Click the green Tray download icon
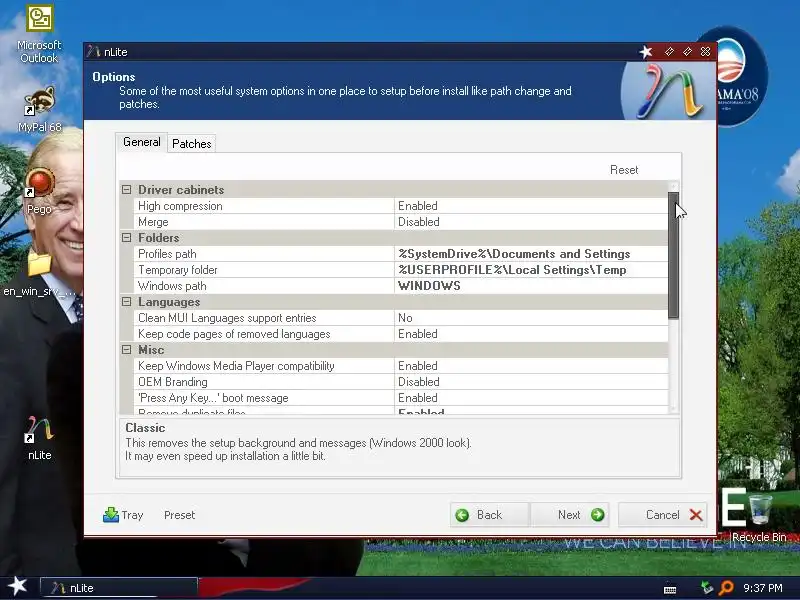Screen dimensions: 800x600 tap(111, 515)
